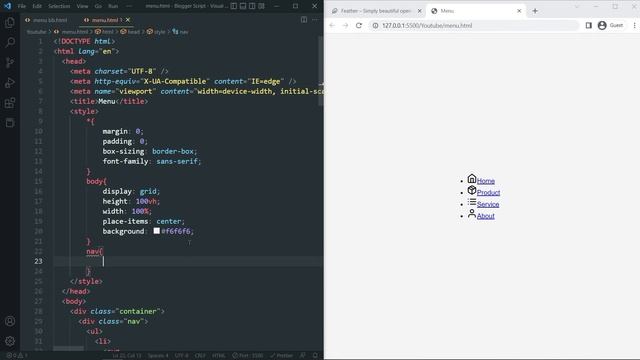Open editor More Actions ellipsis
This screenshot has height=360, width=640.
(315, 20)
